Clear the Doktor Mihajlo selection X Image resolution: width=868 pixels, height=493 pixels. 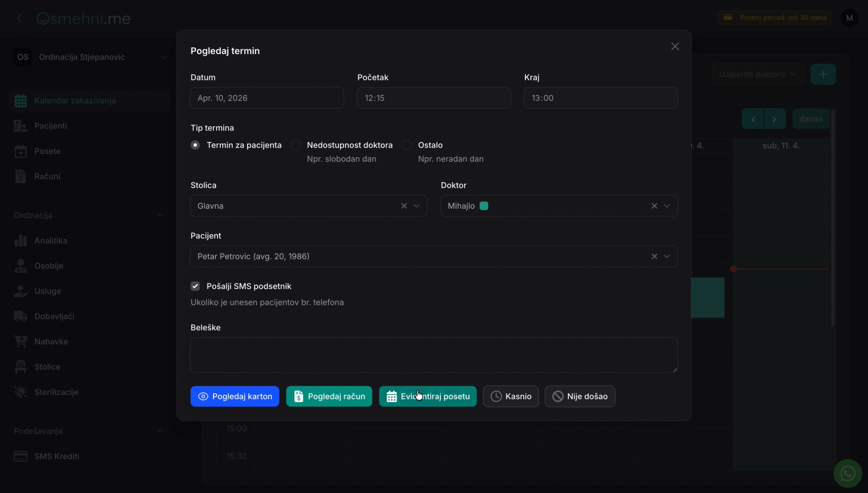654,206
